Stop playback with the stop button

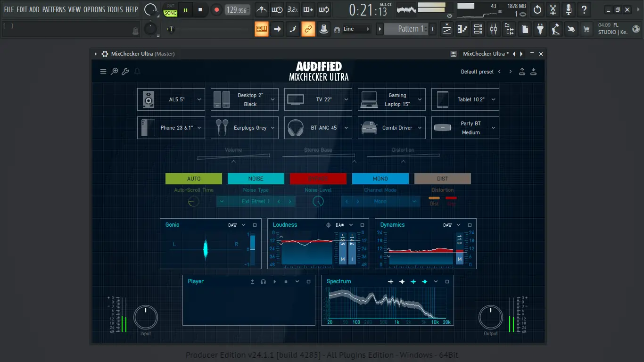200,9
